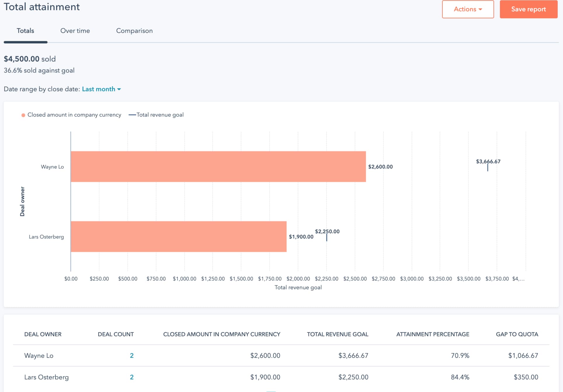This screenshot has width=563, height=392.
Task: Toggle the Total revenue goal legend line
Action: (132, 115)
